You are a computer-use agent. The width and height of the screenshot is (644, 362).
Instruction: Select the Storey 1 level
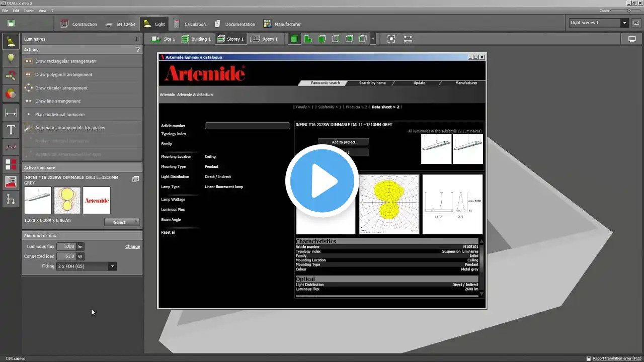[x=230, y=39]
